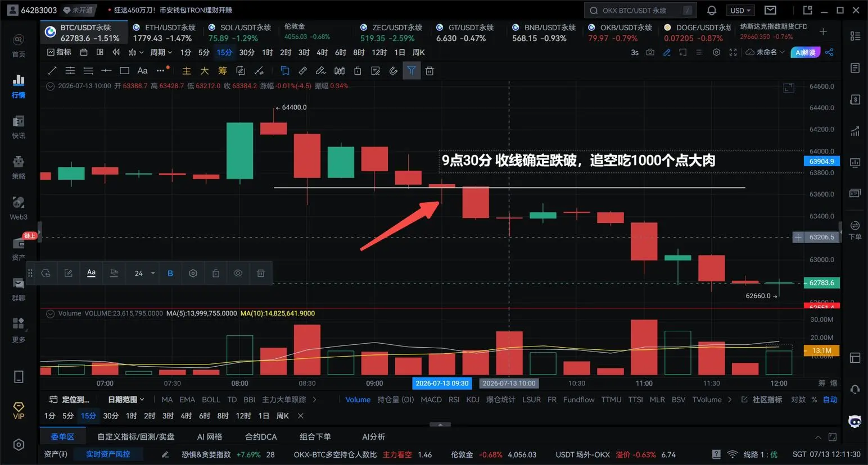Select the Volume indicator tab
The height and width of the screenshot is (465, 868).
tap(358, 400)
